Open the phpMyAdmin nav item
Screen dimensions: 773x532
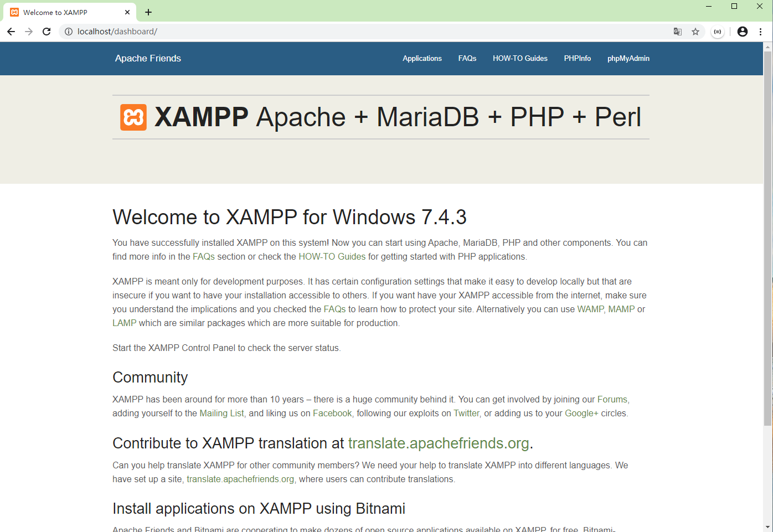(628, 58)
